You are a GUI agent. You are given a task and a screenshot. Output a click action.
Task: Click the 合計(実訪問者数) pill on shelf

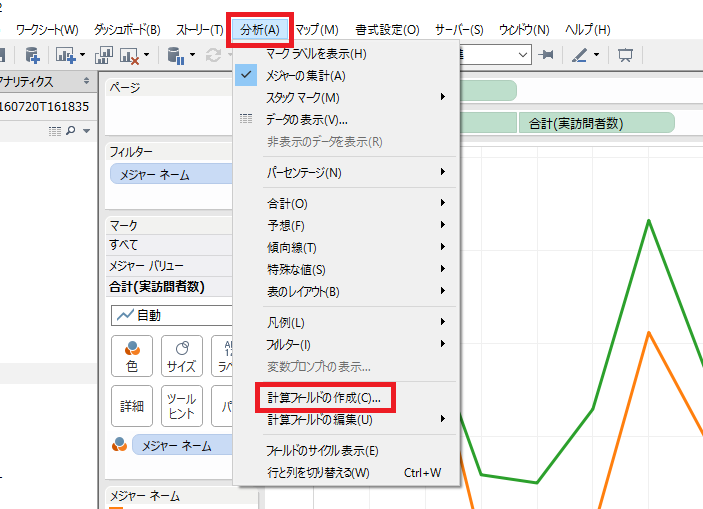596,123
